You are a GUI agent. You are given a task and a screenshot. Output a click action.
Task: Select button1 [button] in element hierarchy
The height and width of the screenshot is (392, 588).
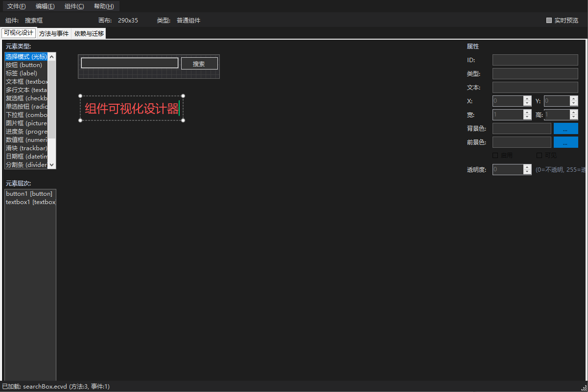(x=30, y=194)
